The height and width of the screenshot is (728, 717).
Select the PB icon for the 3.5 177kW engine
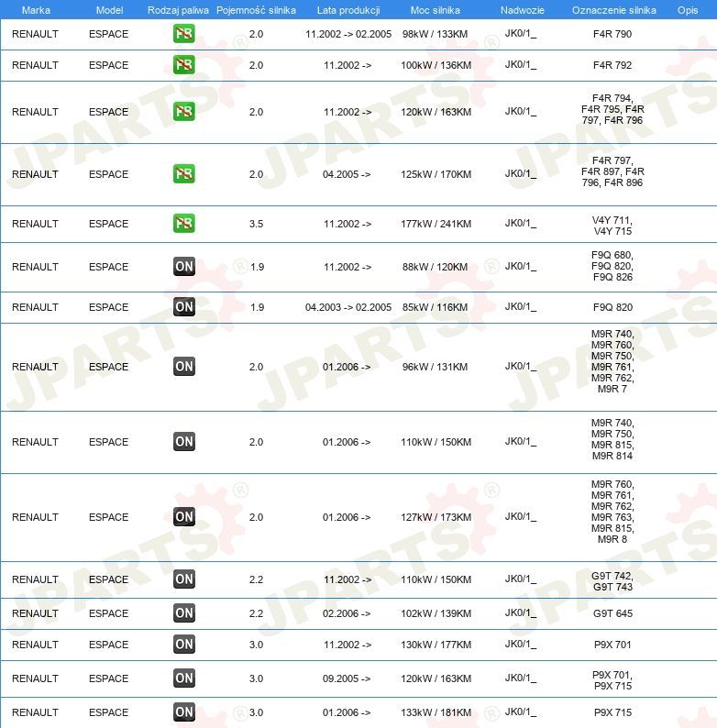click(x=183, y=224)
